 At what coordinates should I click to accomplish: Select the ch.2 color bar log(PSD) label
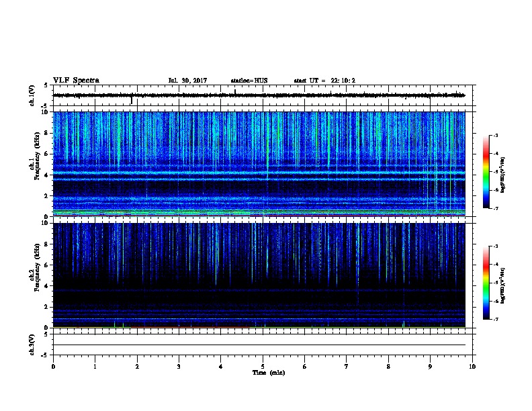(503, 285)
